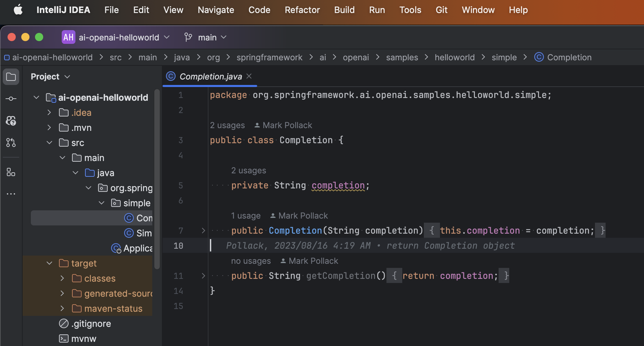Click inline blame annotation on line 10
The image size is (644, 346).
(370, 246)
